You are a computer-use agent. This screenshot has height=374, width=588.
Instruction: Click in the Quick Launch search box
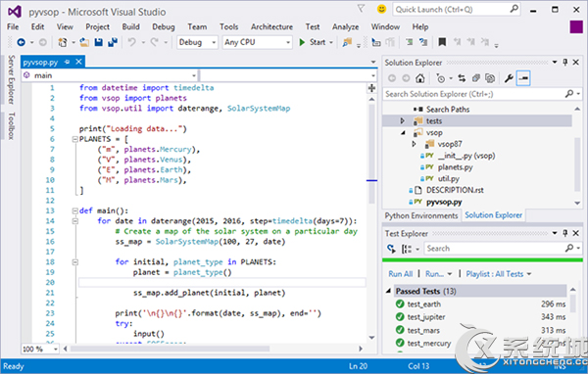click(x=456, y=10)
